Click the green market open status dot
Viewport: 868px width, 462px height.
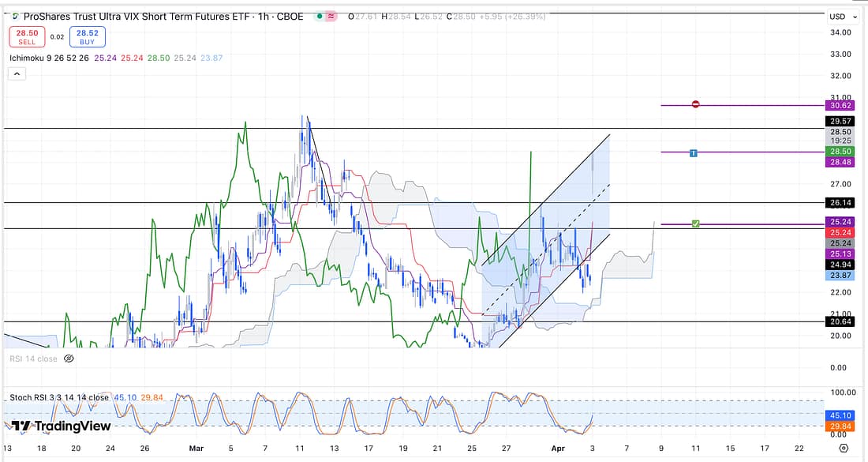point(317,17)
